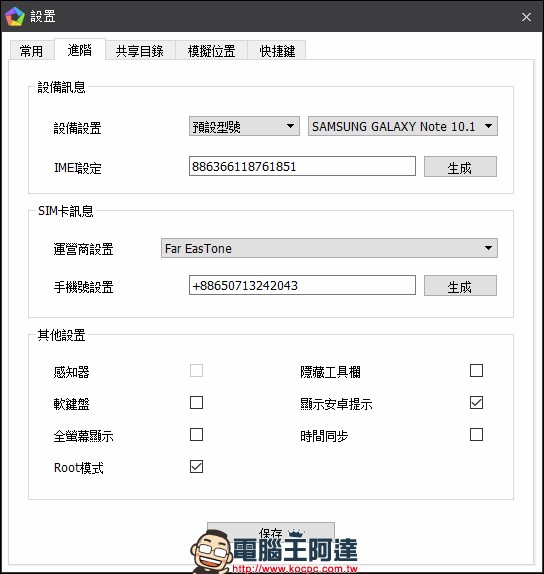Go to the 模擬位置 tab
The height and width of the screenshot is (574, 544).
211,51
